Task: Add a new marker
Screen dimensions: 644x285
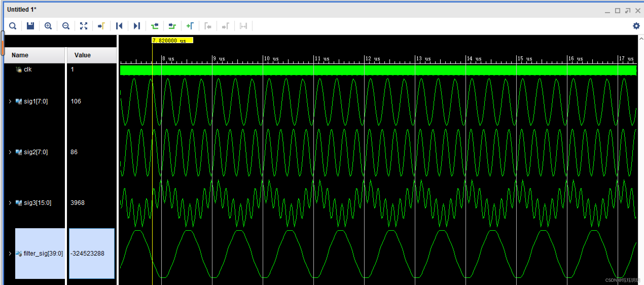Action: click(190, 26)
